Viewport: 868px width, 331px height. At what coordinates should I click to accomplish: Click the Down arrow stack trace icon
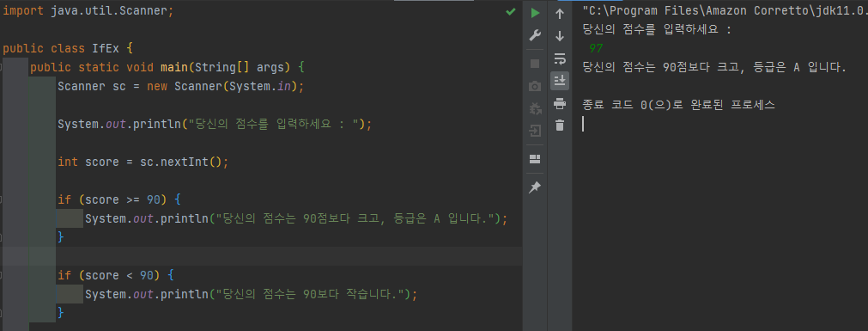(x=560, y=36)
